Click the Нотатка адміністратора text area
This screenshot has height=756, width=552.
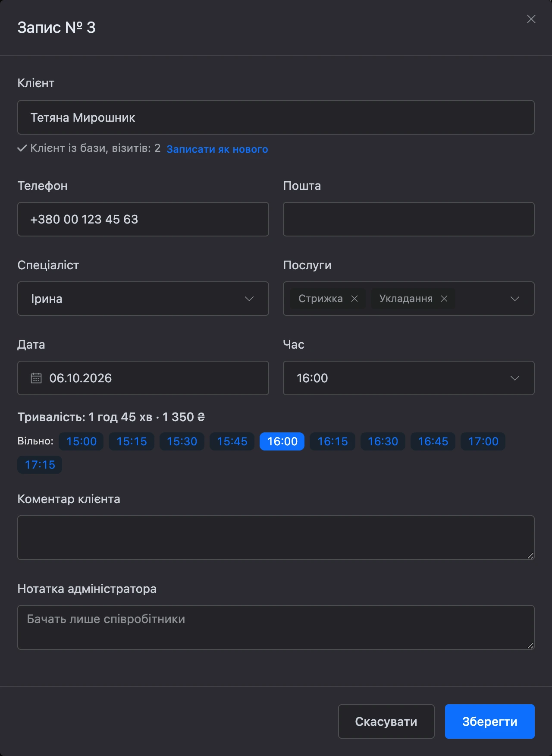click(276, 627)
